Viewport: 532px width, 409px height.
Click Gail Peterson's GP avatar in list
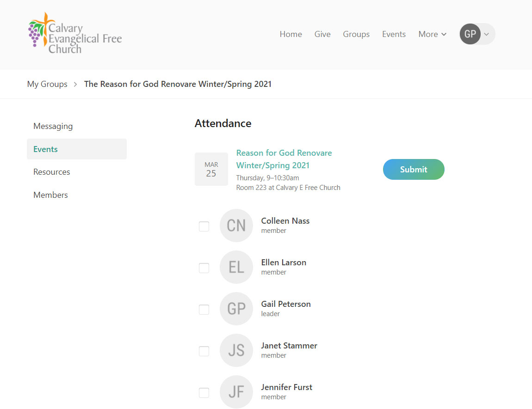click(236, 309)
